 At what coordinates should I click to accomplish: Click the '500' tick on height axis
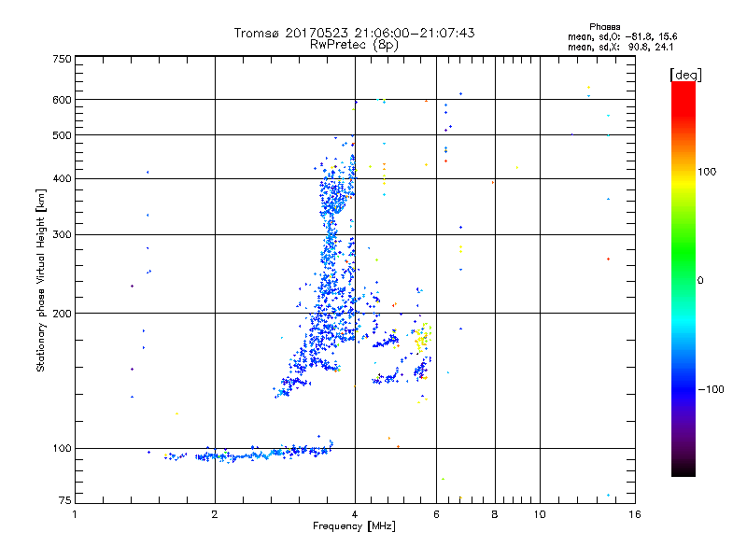(62, 135)
